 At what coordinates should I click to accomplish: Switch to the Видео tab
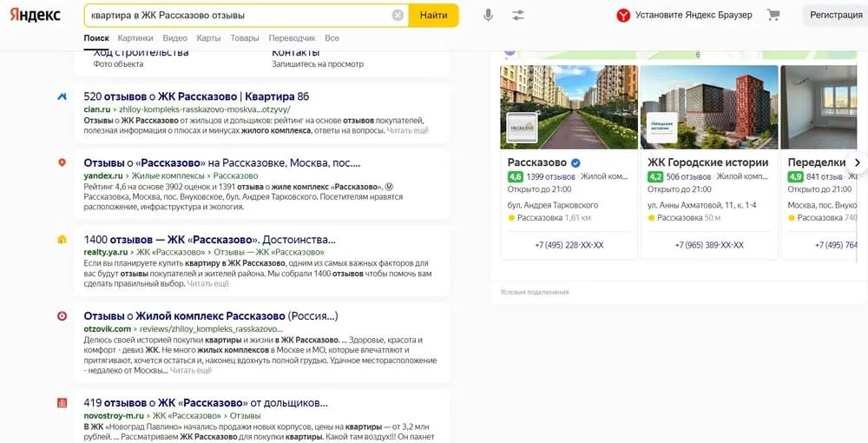coord(175,38)
